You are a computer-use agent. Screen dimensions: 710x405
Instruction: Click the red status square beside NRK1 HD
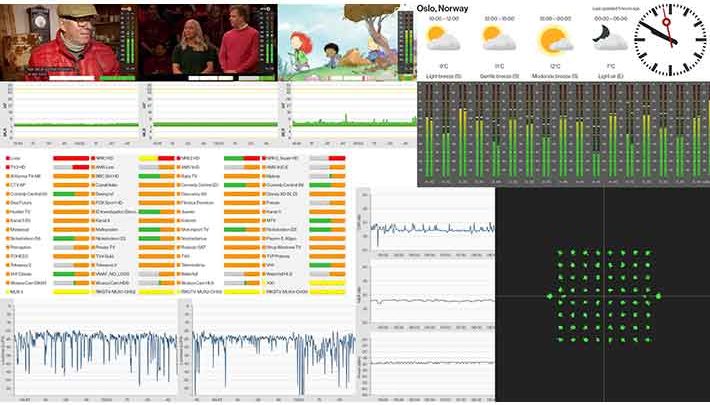pos(93,159)
